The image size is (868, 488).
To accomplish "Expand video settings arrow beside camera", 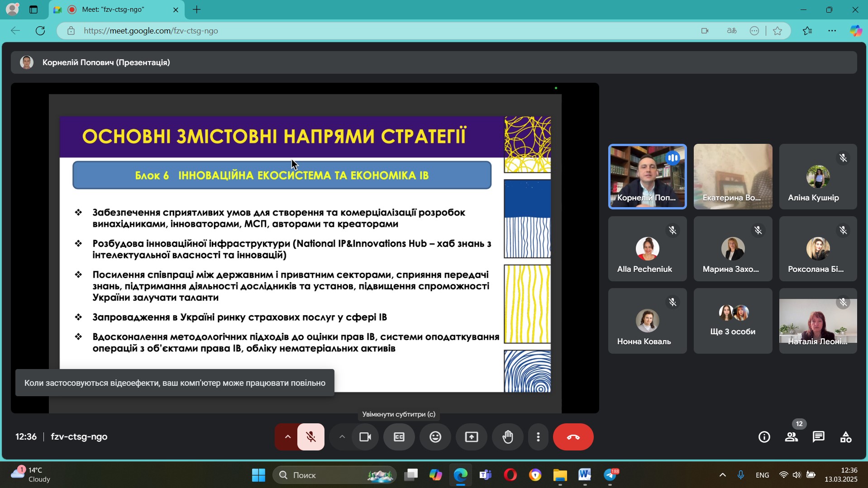I will tap(342, 437).
